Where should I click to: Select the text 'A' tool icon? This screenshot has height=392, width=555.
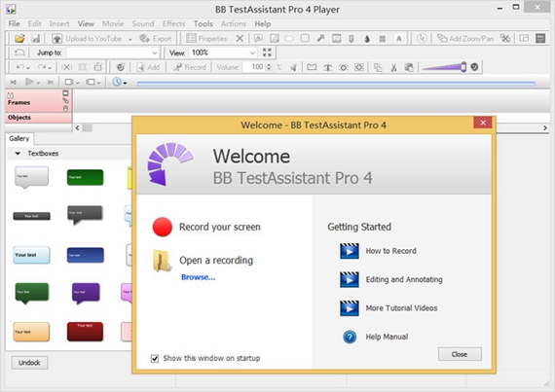click(x=399, y=39)
